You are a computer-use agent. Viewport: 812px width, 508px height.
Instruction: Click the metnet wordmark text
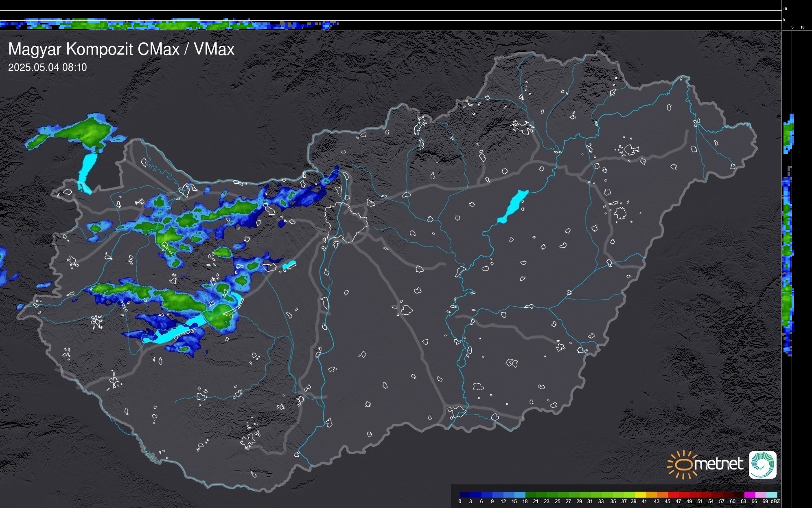coord(718,464)
